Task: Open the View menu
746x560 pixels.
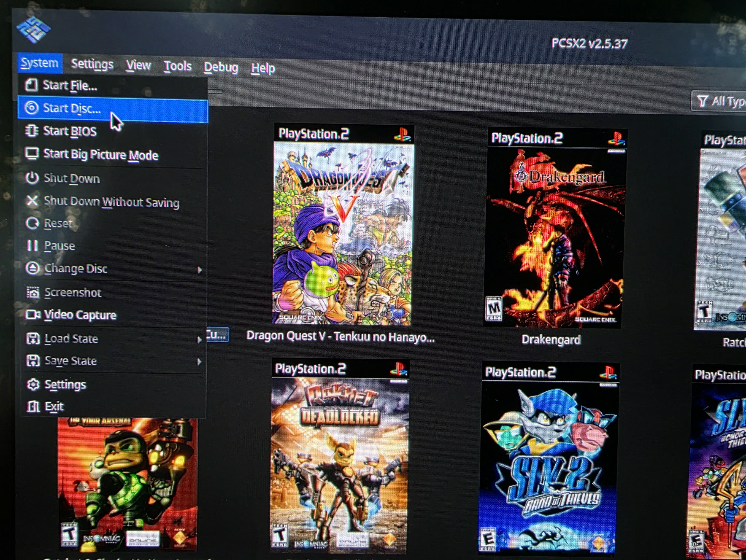Action: [x=138, y=65]
